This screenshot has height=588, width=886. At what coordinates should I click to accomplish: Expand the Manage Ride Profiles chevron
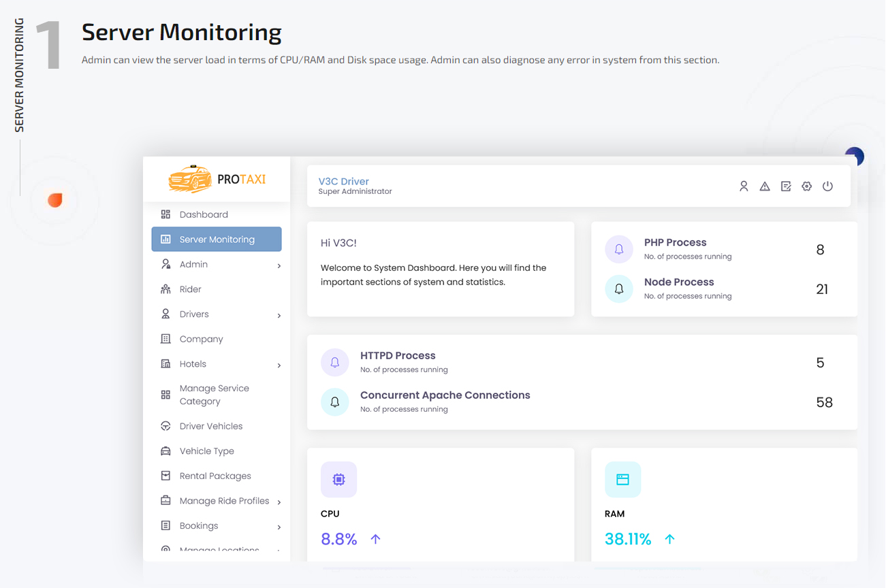pos(279,502)
